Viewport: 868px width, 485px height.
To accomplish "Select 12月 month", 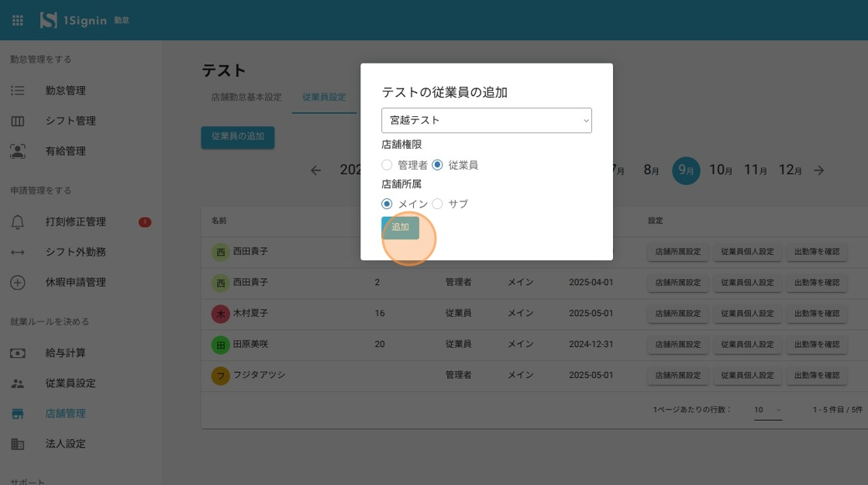I will [790, 170].
